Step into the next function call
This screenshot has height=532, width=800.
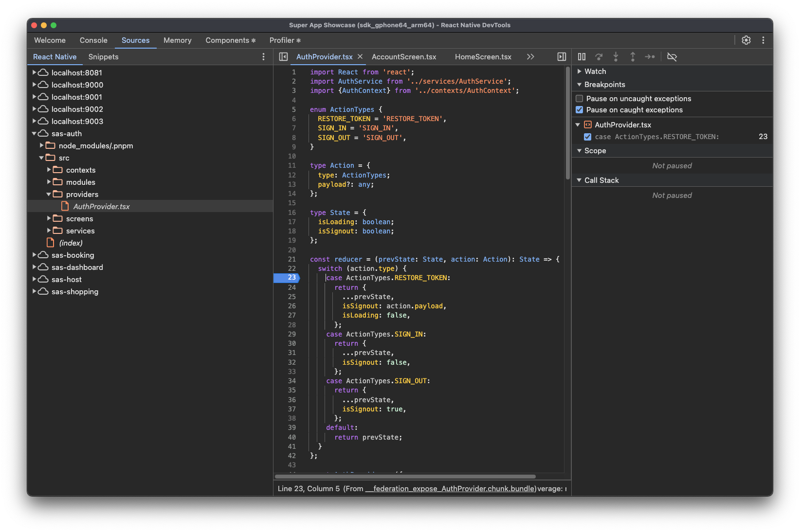[616, 57]
